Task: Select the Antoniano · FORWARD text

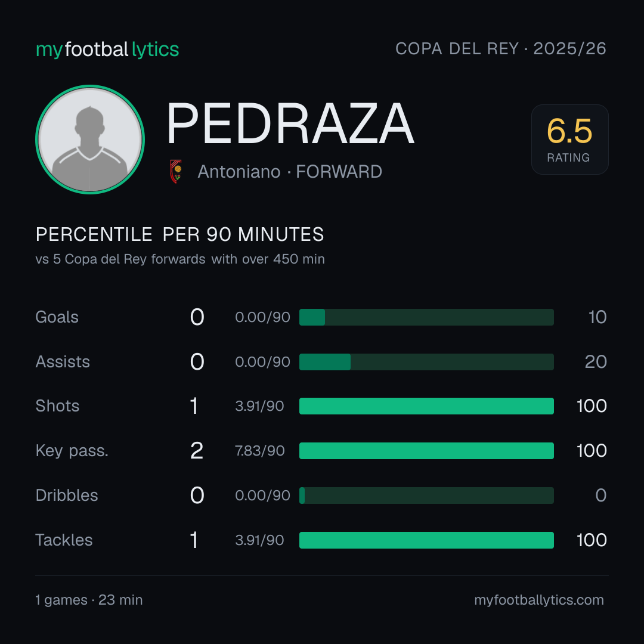Action: pyautogui.click(x=290, y=172)
